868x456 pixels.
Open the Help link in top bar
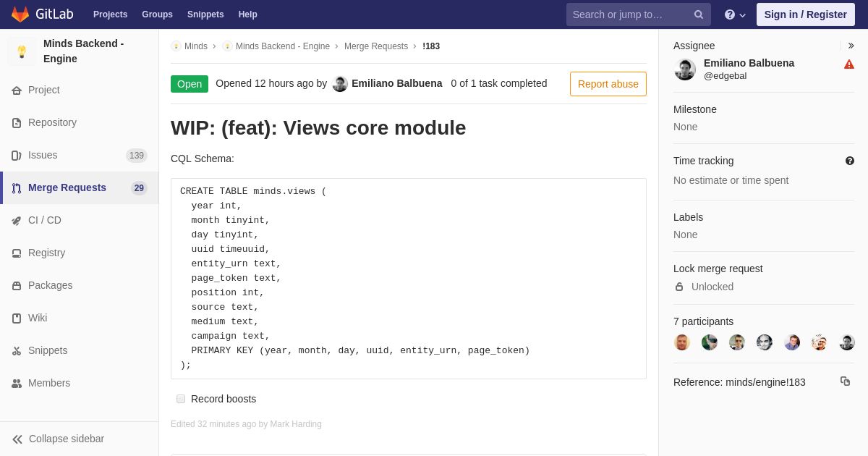248,14
